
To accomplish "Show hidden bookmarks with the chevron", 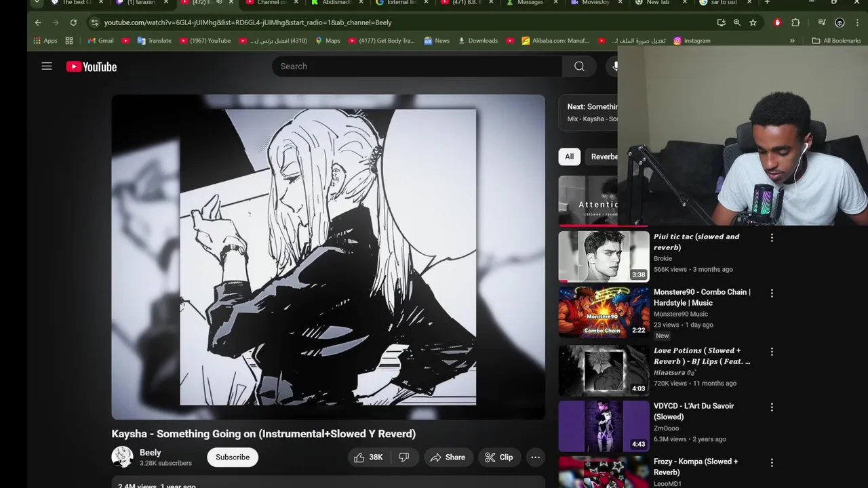I will [x=792, y=41].
